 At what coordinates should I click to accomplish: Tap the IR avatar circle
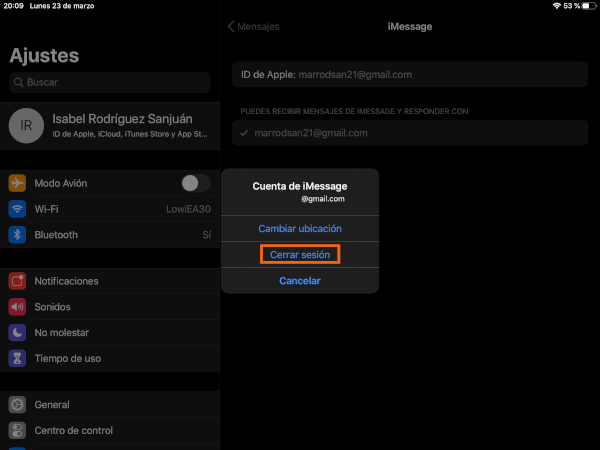(x=25, y=125)
